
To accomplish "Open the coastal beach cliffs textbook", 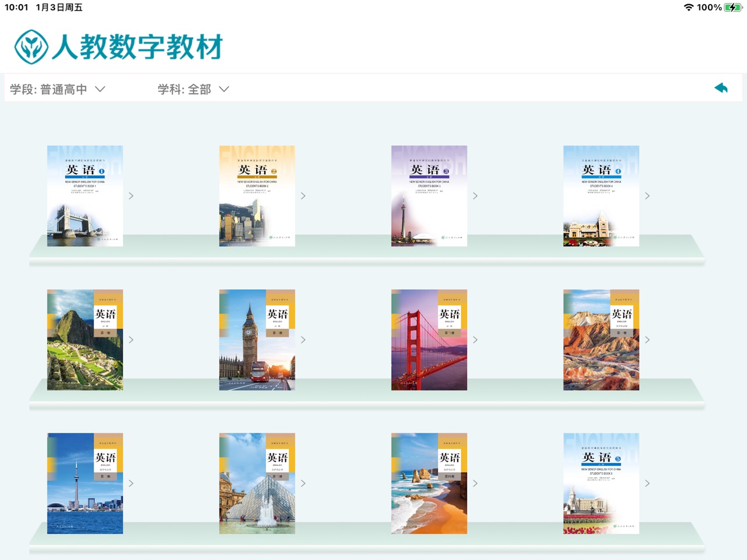I will (x=429, y=483).
